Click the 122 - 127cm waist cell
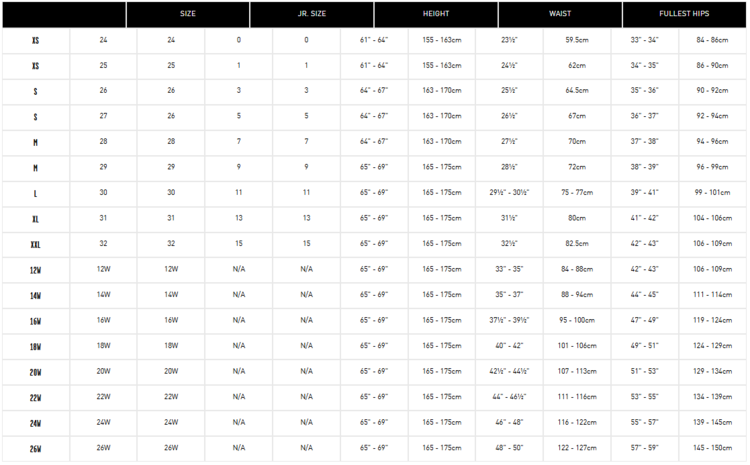The image size is (750, 465). (576, 448)
